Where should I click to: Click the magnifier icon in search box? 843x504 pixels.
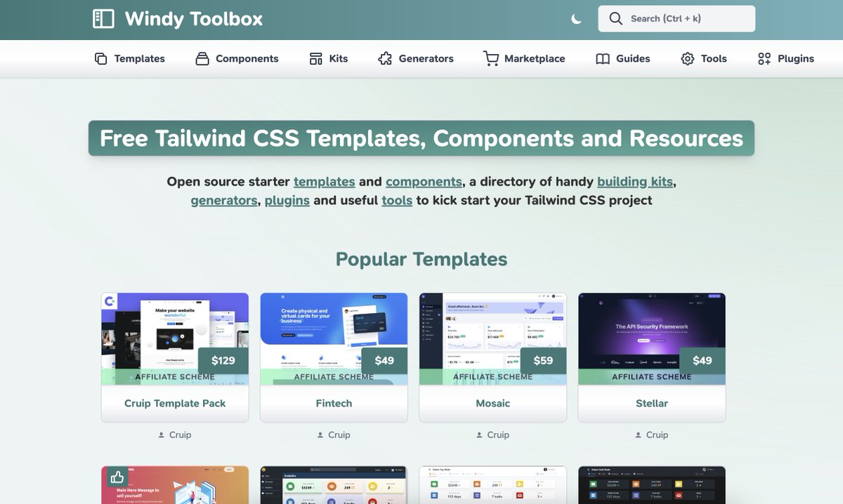pos(615,19)
